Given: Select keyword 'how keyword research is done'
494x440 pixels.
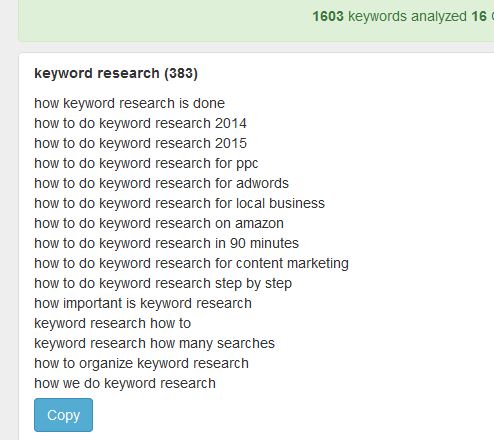Looking at the screenshot, I should point(129,103).
